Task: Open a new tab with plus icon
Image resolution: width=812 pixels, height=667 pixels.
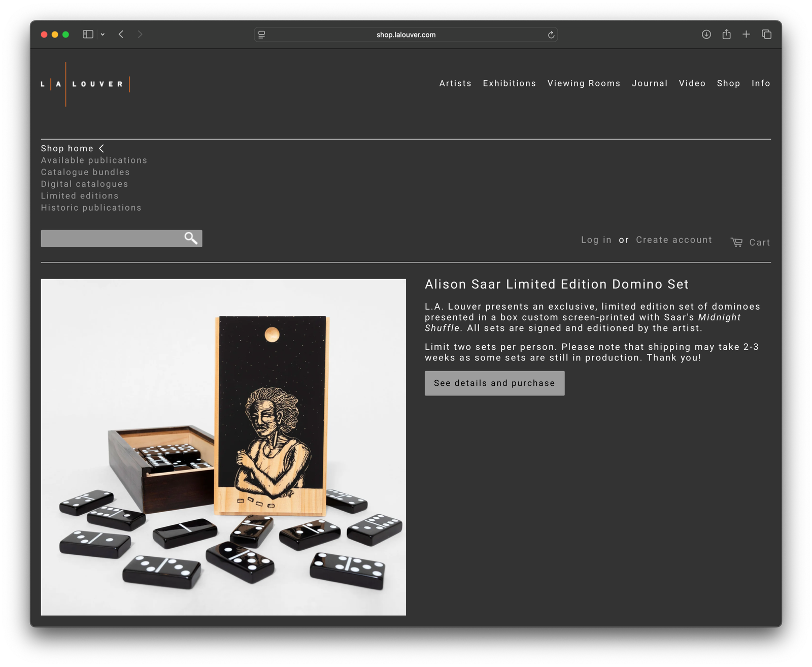Action: click(x=746, y=35)
